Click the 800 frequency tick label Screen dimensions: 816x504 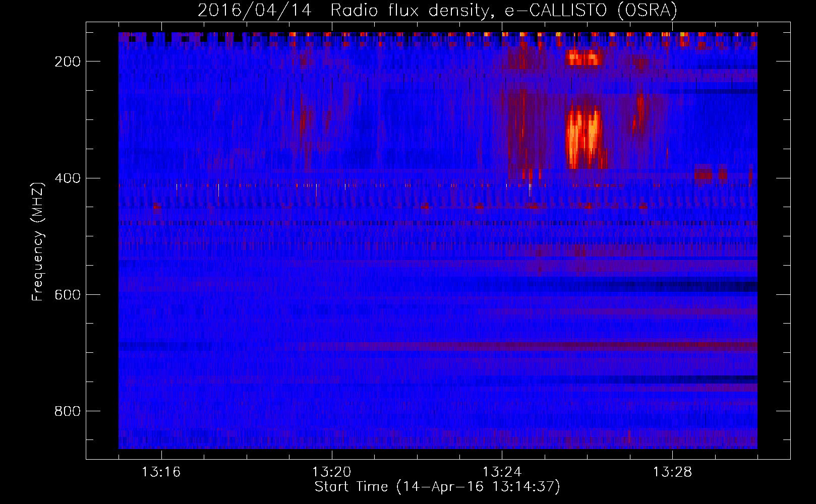pos(68,411)
